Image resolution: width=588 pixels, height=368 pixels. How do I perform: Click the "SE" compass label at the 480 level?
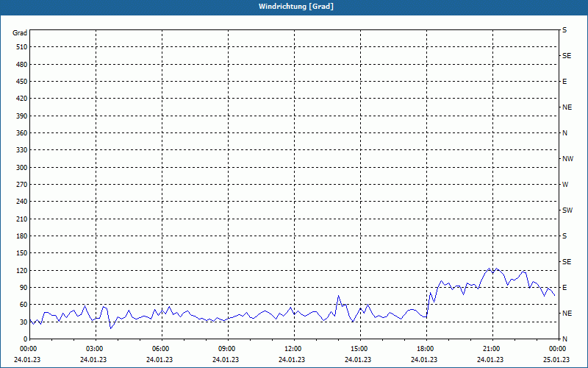tap(567, 56)
